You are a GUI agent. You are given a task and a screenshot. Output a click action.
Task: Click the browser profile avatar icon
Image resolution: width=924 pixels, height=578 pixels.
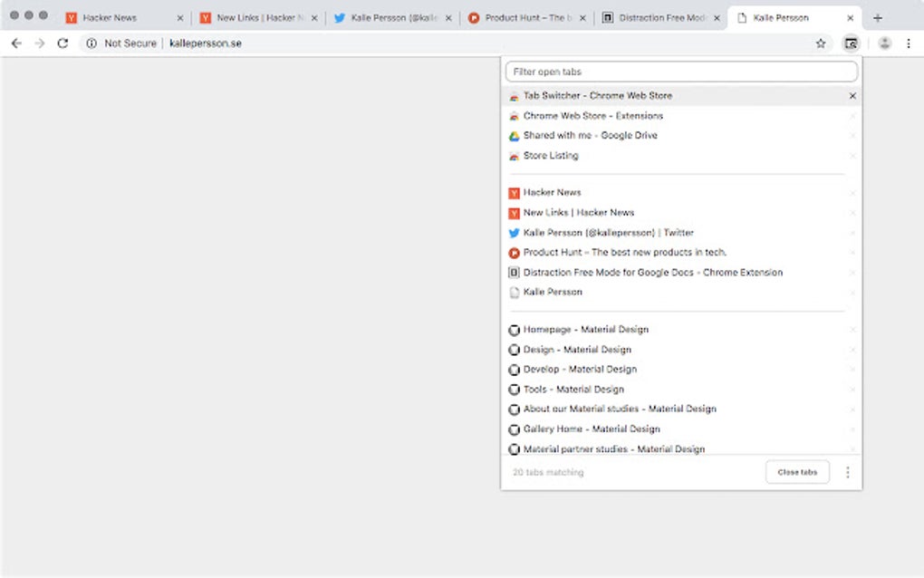[884, 43]
